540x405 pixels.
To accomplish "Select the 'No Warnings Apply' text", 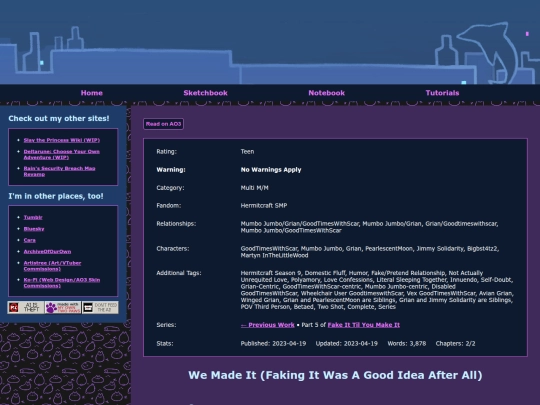I will (x=271, y=170).
